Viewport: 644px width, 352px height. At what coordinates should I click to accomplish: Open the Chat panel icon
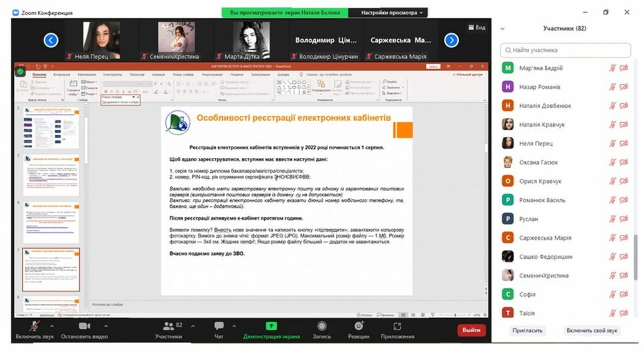(x=219, y=326)
